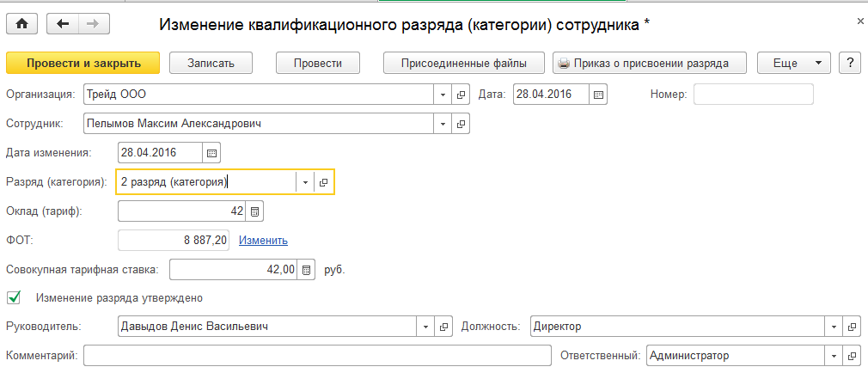The height and width of the screenshot is (373, 868).
Task: Click into the Комментарий text field
Action: tap(316, 355)
